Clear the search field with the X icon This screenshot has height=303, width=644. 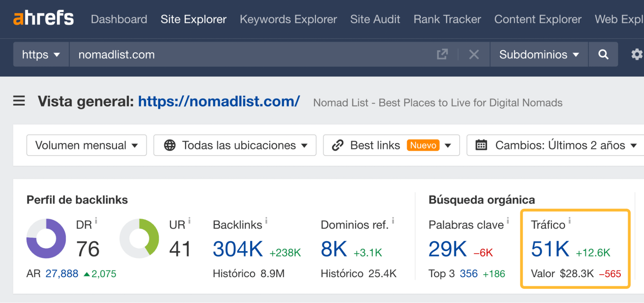tap(474, 54)
